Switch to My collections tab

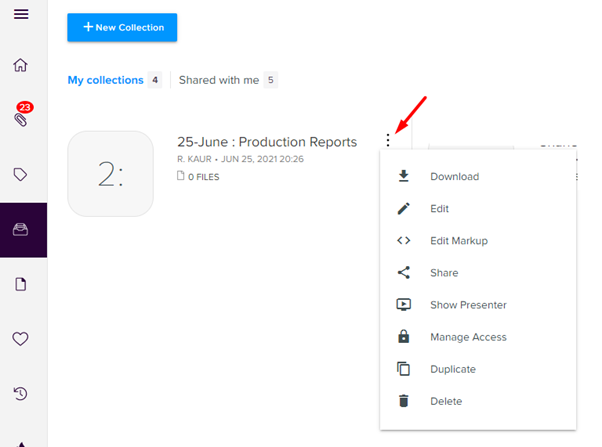[106, 80]
